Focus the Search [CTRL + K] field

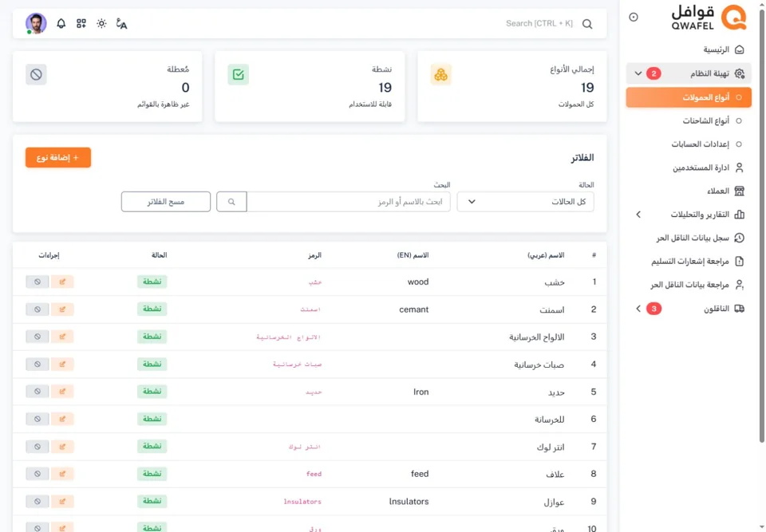coord(539,23)
